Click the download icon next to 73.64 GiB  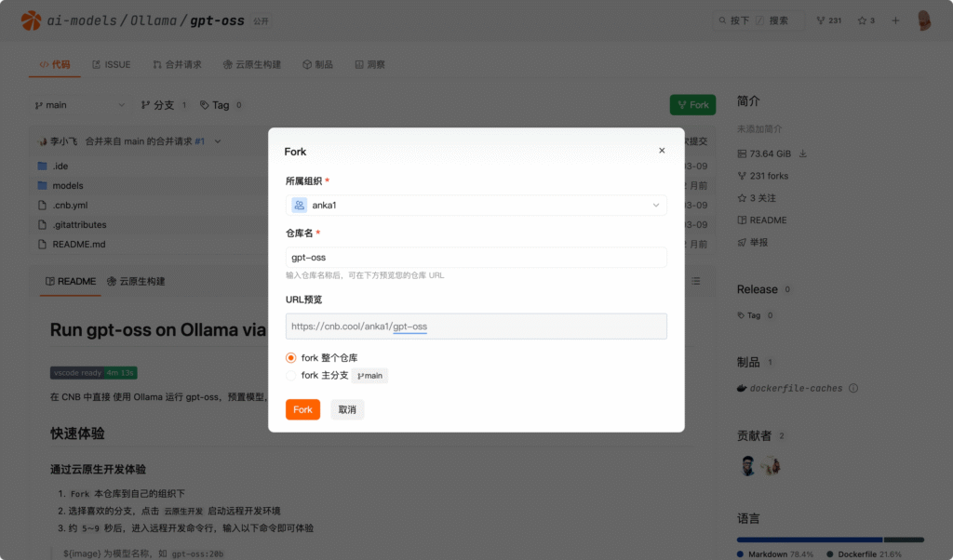point(803,153)
